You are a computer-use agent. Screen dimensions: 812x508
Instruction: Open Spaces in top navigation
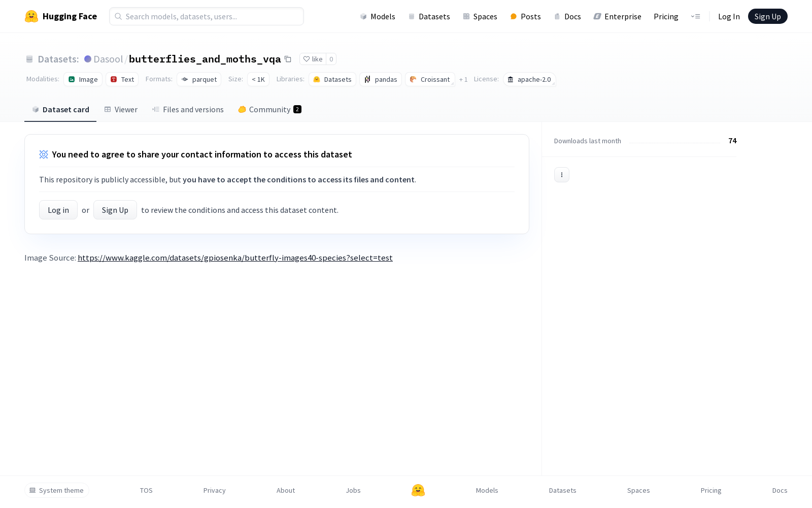click(x=480, y=16)
